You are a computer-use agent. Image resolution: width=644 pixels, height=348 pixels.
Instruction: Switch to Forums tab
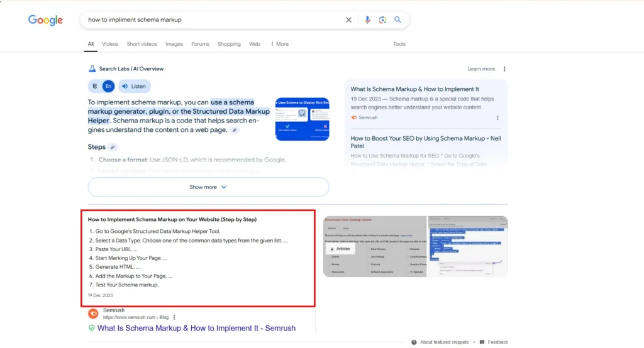click(200, 44)
